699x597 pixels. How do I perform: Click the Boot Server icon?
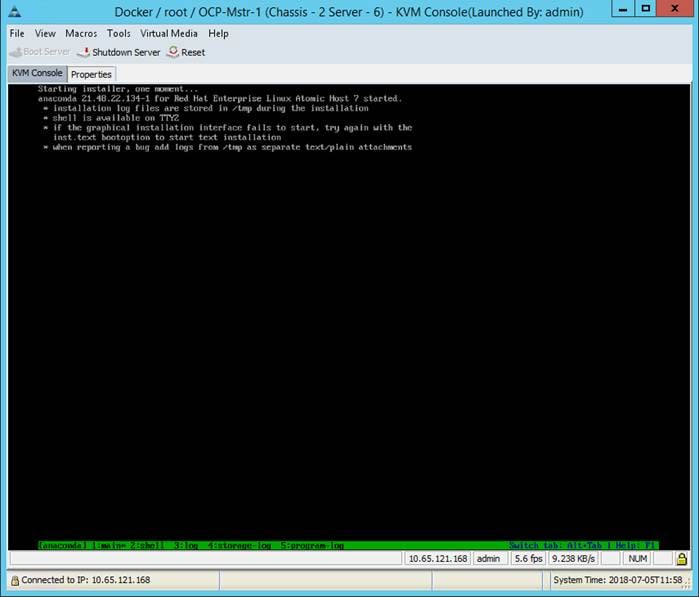point(16,52)
